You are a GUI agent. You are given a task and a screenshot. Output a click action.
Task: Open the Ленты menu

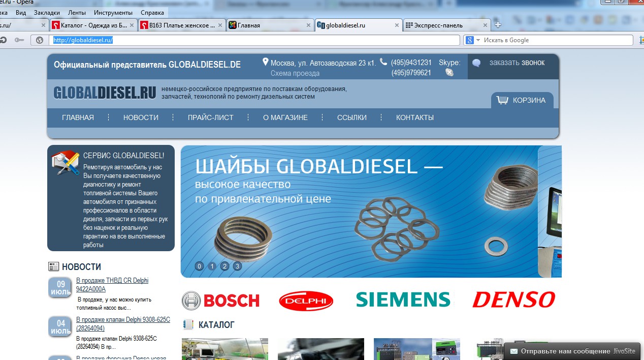coord(76,12)
